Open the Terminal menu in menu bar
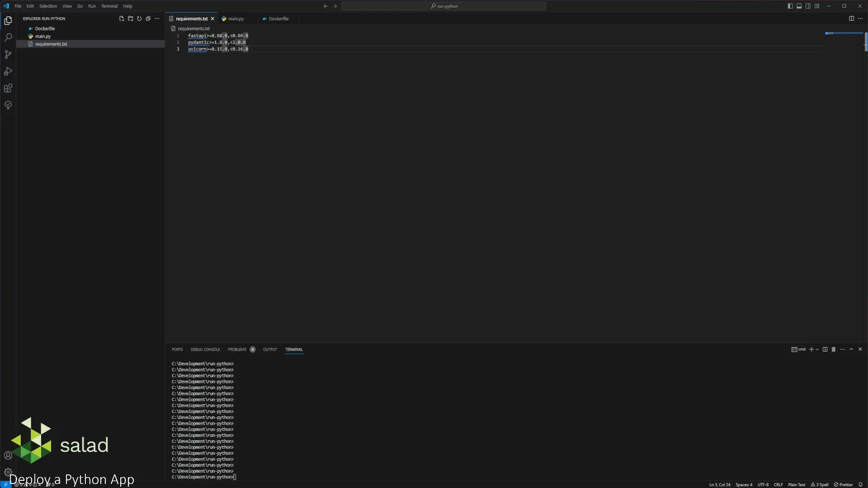 (x=109, y=6)
